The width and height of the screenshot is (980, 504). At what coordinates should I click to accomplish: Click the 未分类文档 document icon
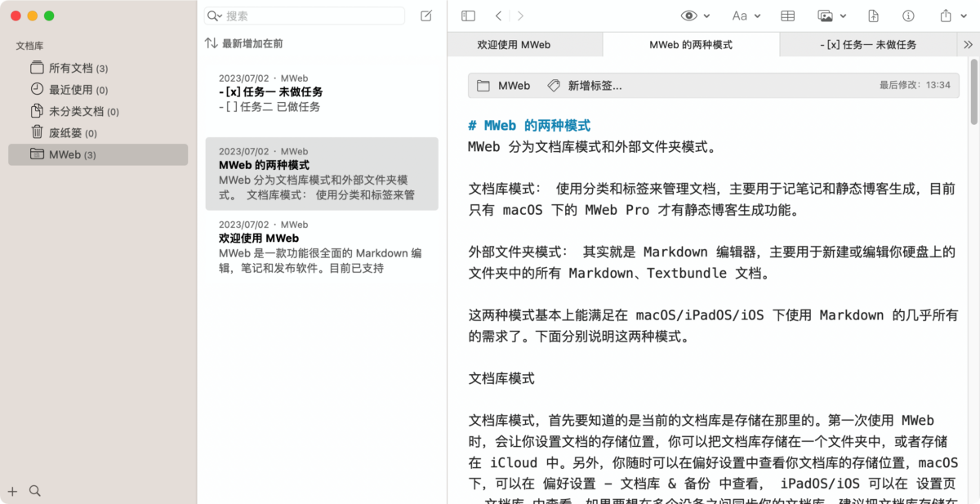(x=37, y=110)
